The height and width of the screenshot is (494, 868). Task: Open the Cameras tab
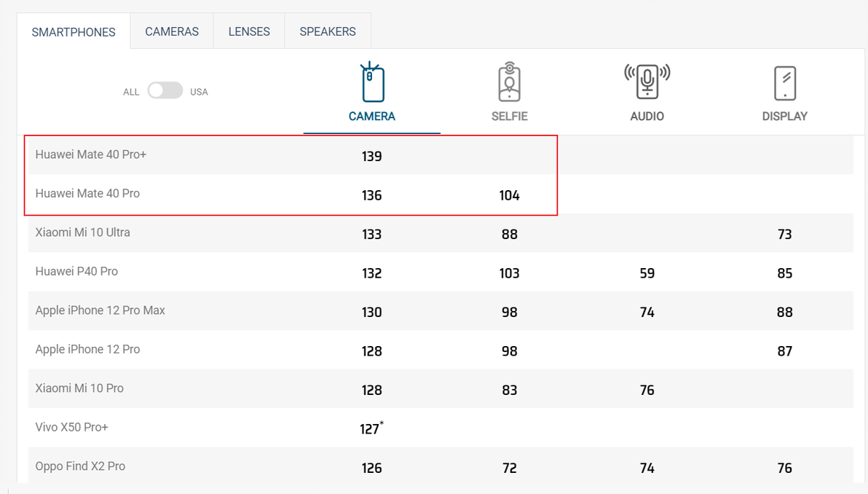tap(172, 31)
